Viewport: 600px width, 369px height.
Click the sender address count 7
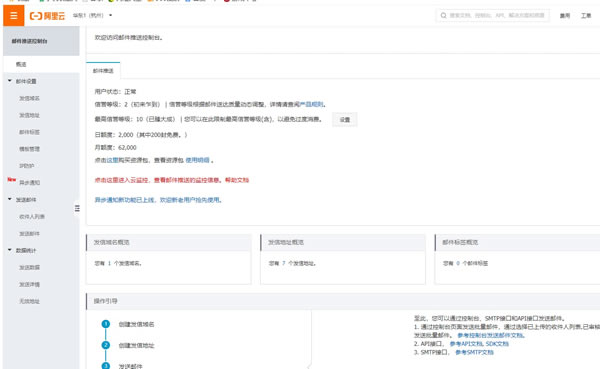point(284,263)
